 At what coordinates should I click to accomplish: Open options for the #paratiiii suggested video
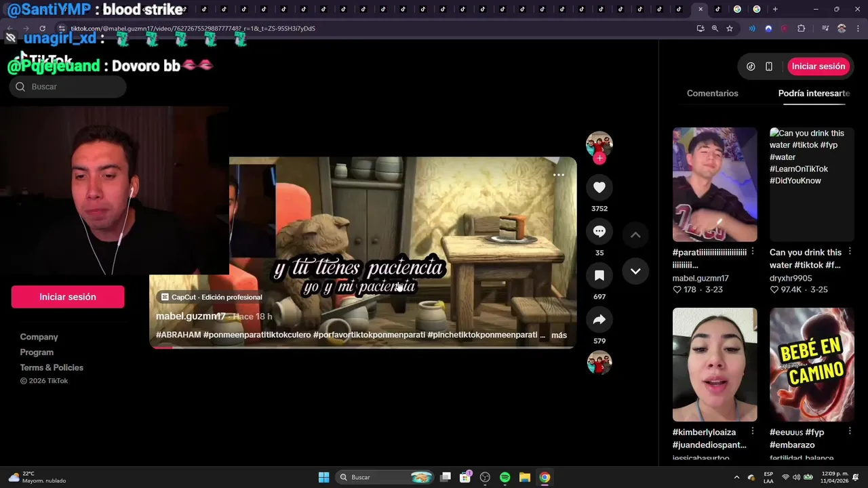tap(753, 251)
